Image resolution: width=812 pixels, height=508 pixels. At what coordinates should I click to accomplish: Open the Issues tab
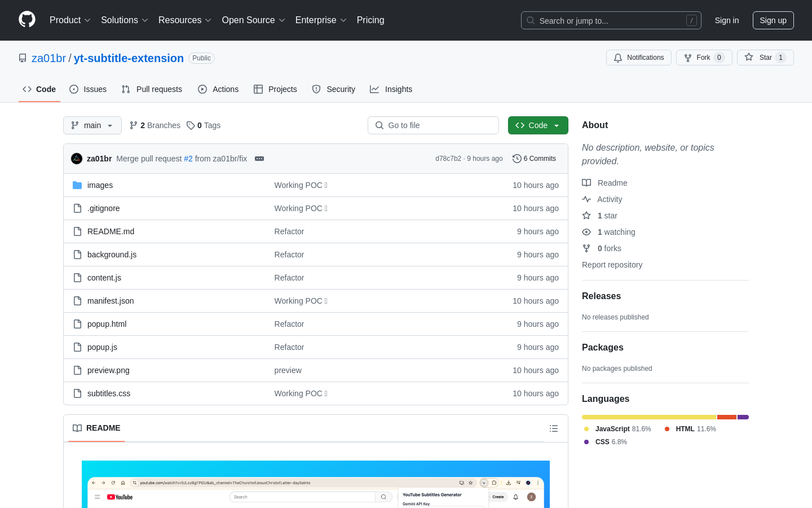tap(88, 89)
